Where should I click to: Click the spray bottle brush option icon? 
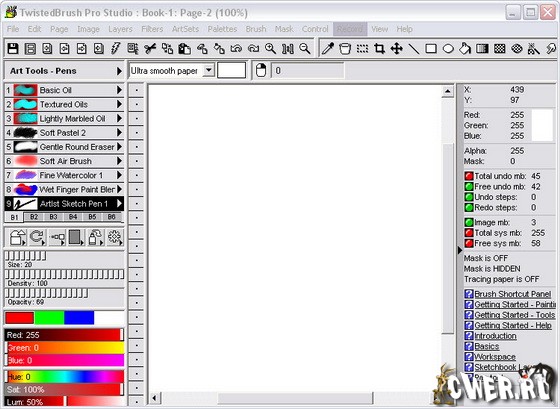95,237
